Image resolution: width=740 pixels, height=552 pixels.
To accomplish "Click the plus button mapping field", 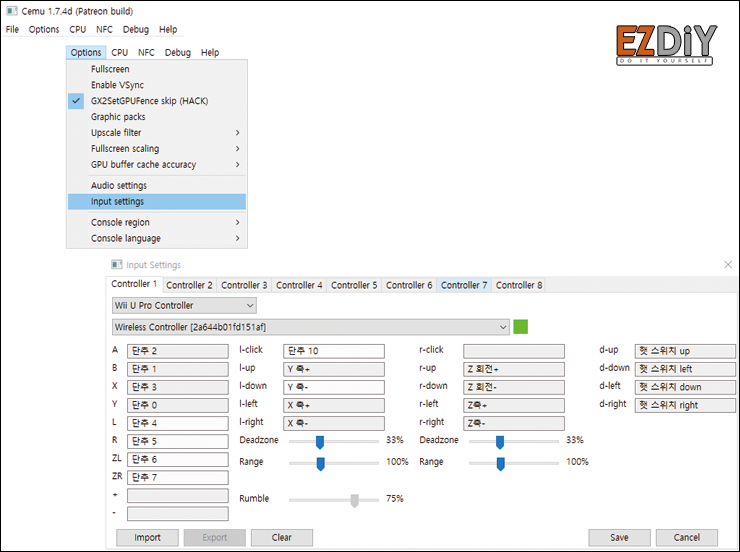I will [178, 495].
